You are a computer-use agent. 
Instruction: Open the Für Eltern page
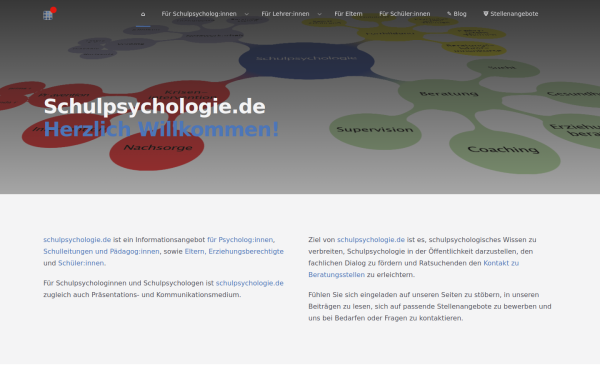point(348,14)
